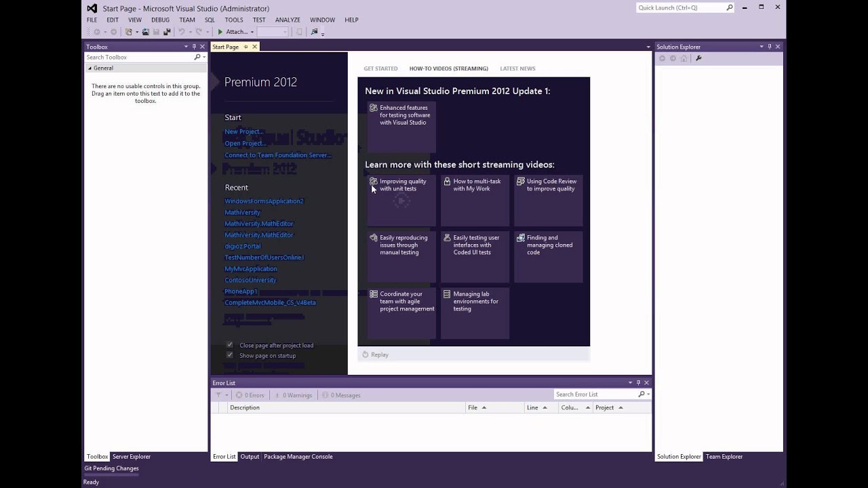
Task: Click the New Project toolbar icon
Action: [x=128, y=32]
